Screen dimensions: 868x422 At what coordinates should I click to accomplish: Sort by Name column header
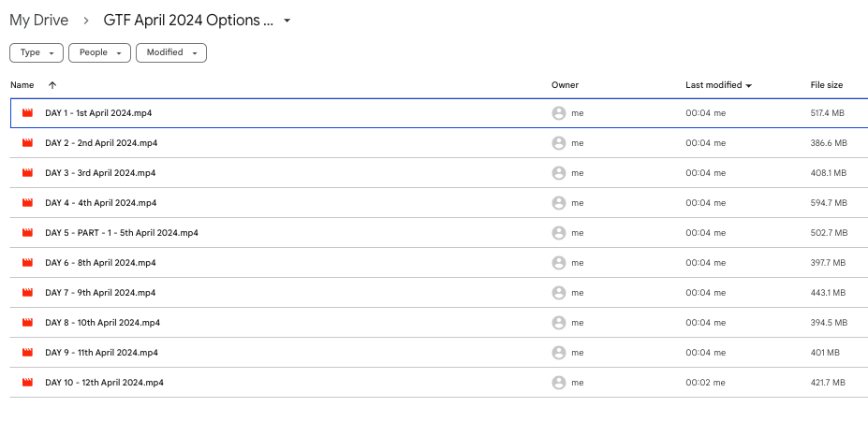point(22,85)
